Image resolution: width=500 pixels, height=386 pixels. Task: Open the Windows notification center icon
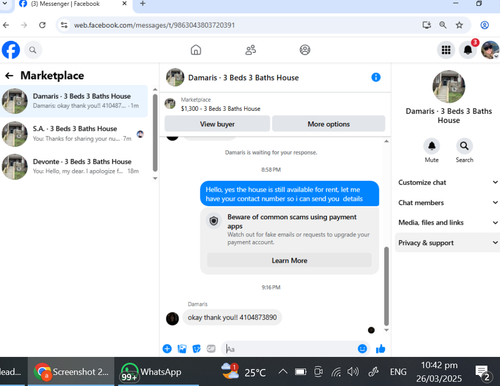point(482,372)
